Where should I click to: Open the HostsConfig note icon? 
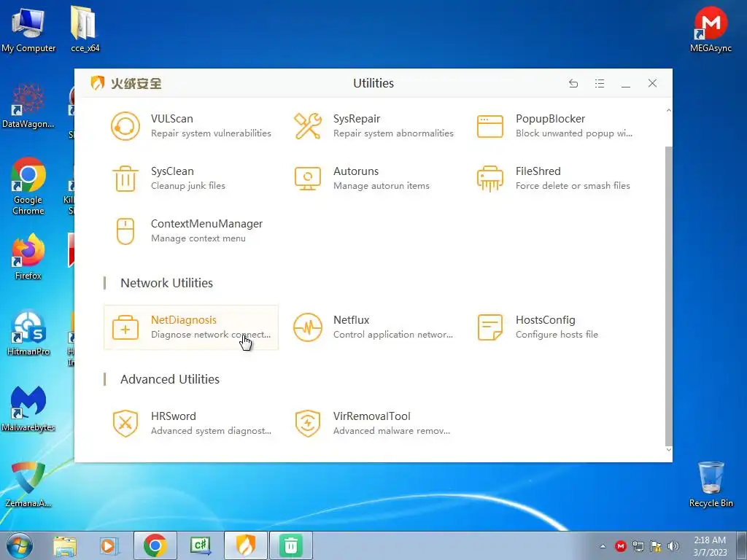click(489, 327)
